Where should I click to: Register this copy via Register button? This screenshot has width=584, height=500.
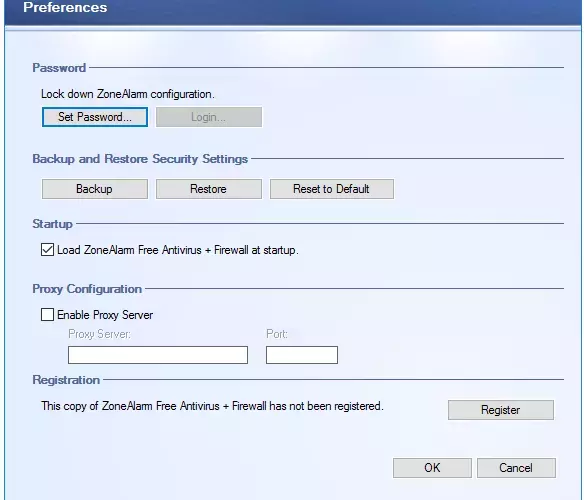pyautogui.click(x=501, y=410)
